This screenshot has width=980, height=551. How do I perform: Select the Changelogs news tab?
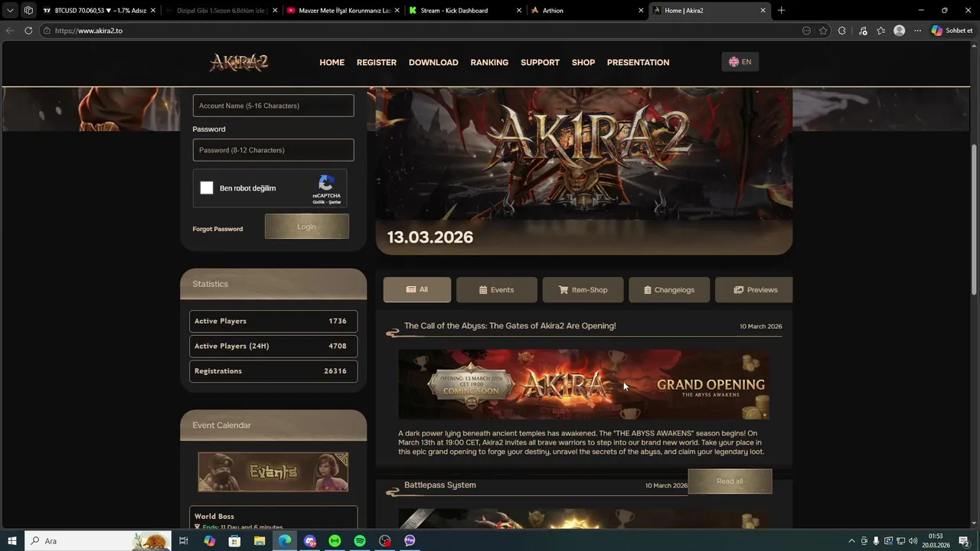click(669, 290)
